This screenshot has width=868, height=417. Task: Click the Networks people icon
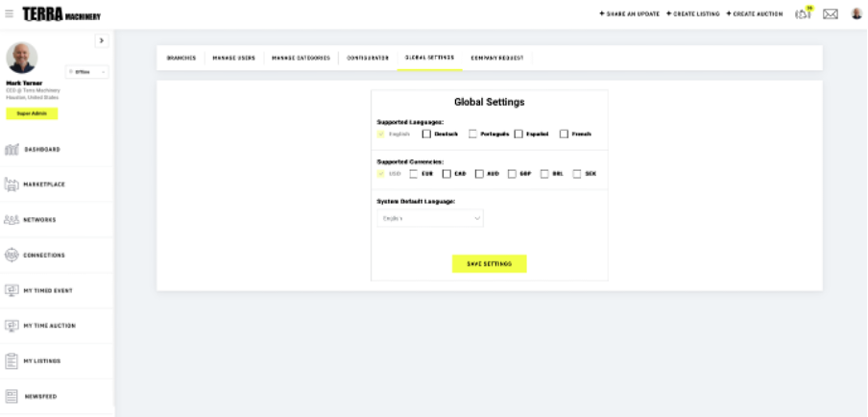[12, 219]
